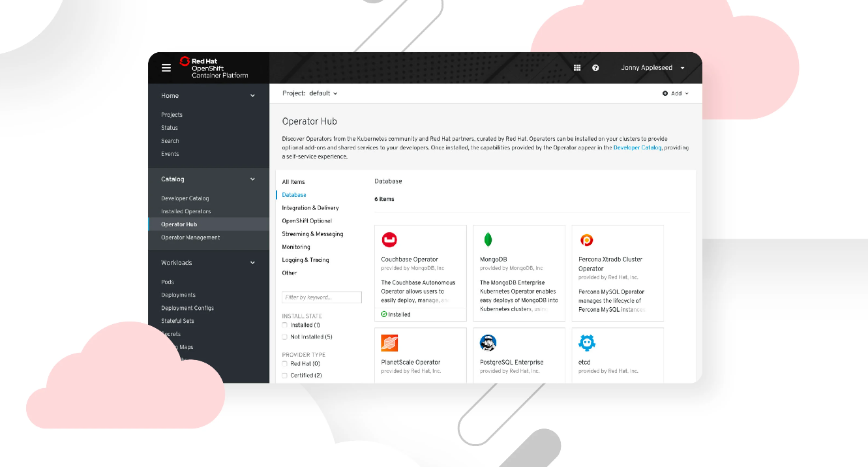The width and height of the screenshot is (868, 467).
Task: Collapse the Workloads section chevron
Action: [252, 262]
